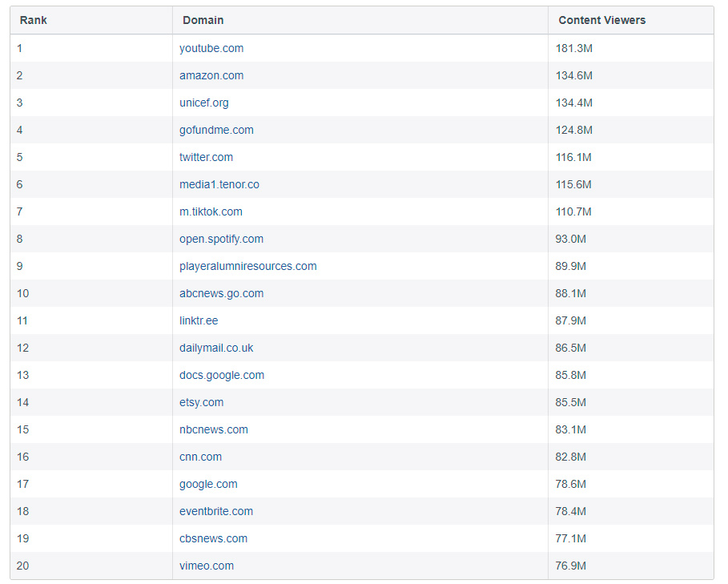The width and height of the screenshot is (728, 584).
Task: Open the abcnews.go.com link
Action: (x=221, y=293)
